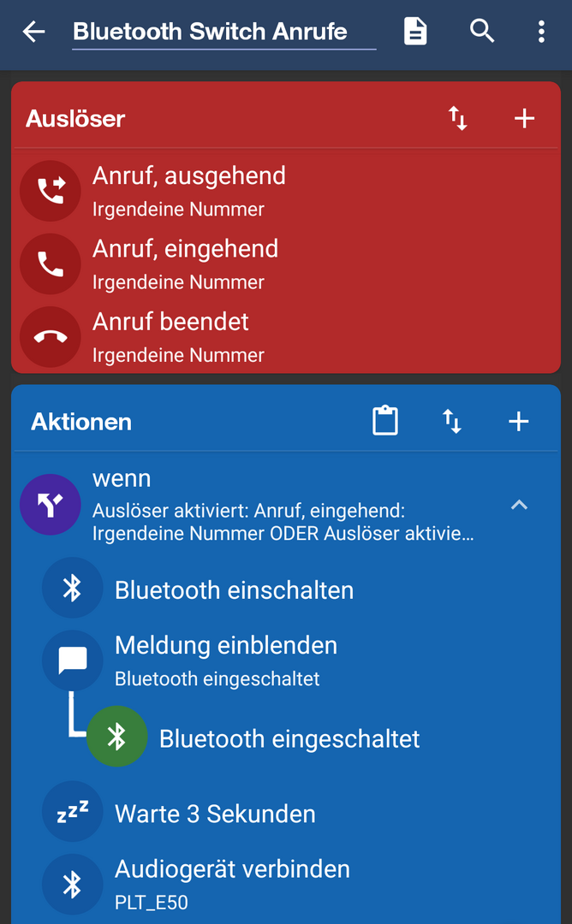The image size is (572, 924).
Task: Collapse the wenn condition block
Action: [519, 505]
